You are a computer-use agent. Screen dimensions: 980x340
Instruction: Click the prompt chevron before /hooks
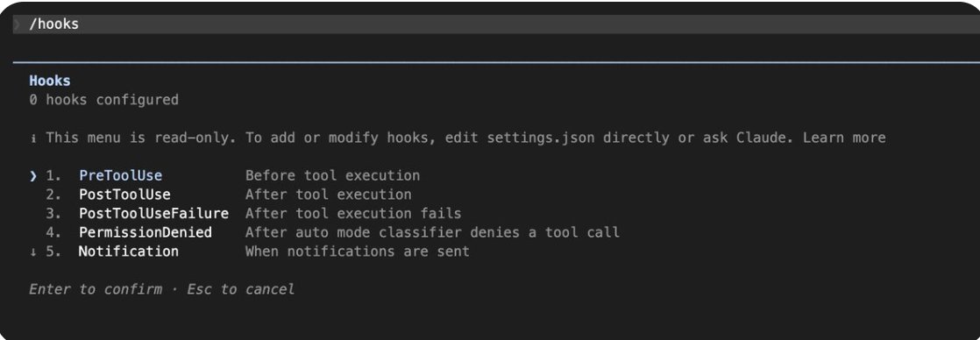coord(18,25)
